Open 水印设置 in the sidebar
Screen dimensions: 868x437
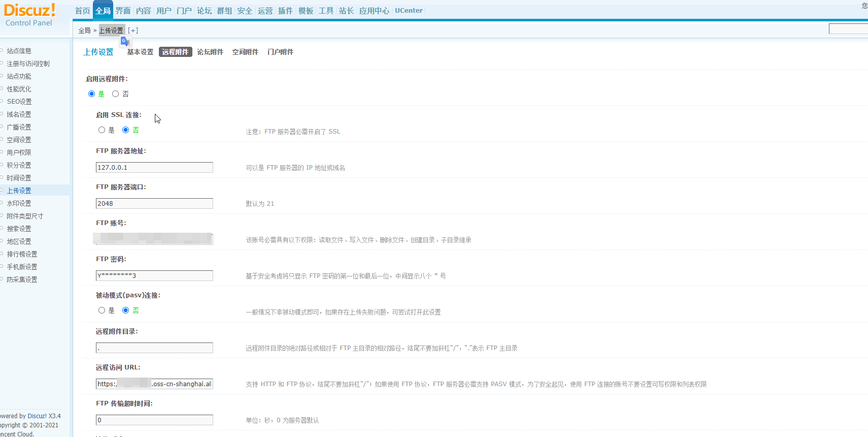(x=19, y=203)
